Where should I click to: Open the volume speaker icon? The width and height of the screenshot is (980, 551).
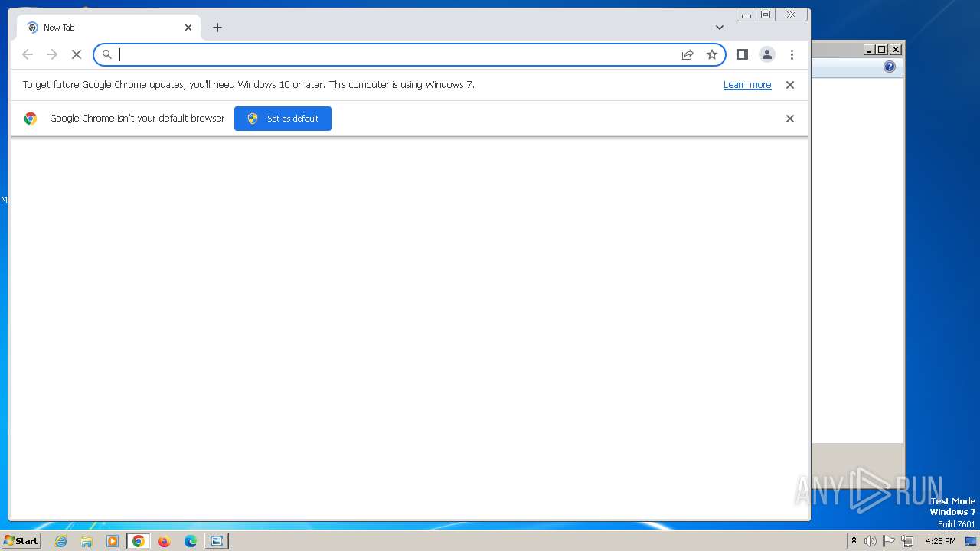[871, 541]
